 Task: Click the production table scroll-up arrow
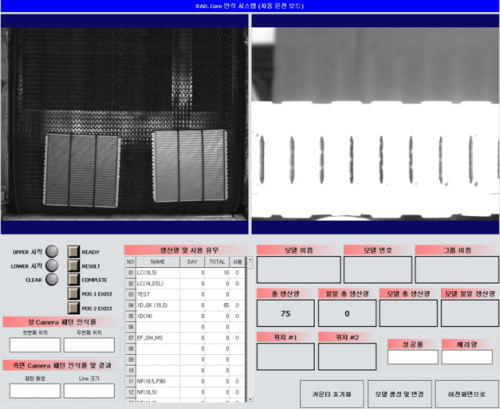pos(250,259)
